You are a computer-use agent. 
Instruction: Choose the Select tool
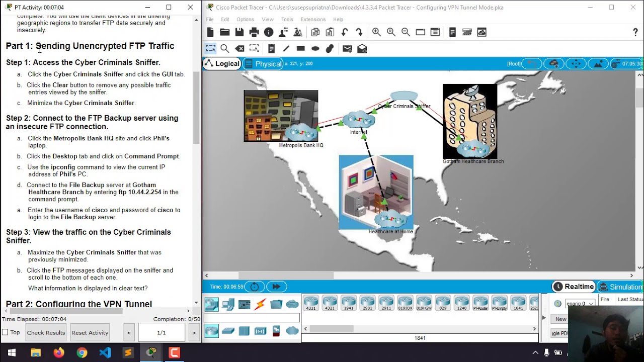(x=210, y=49)
